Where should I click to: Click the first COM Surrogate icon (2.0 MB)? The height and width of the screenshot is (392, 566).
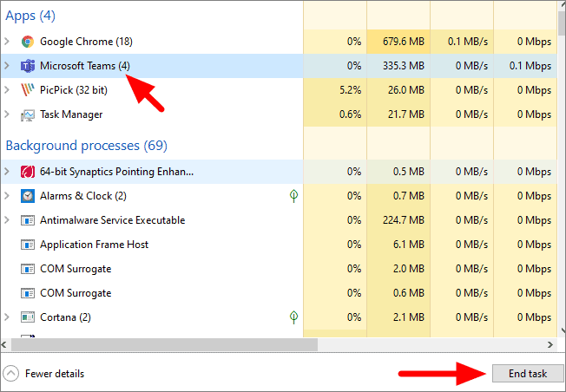click(x=28, y=269)
